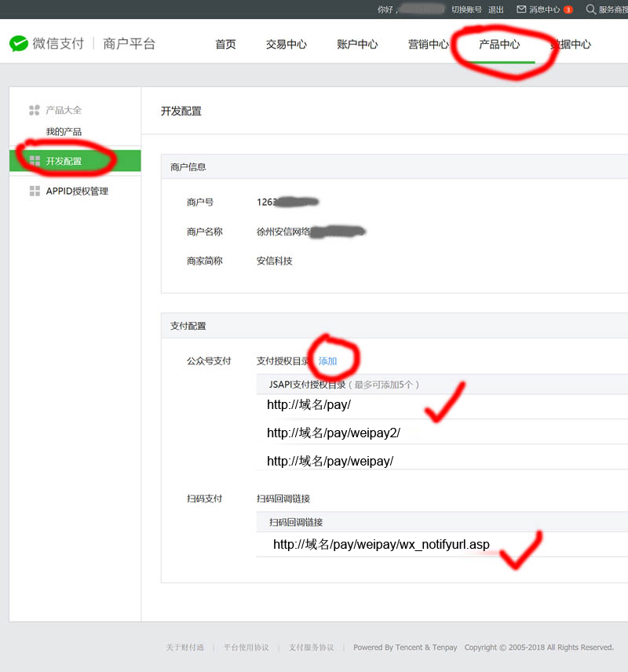Click the 商户名称 label

(x=204, y=232)
